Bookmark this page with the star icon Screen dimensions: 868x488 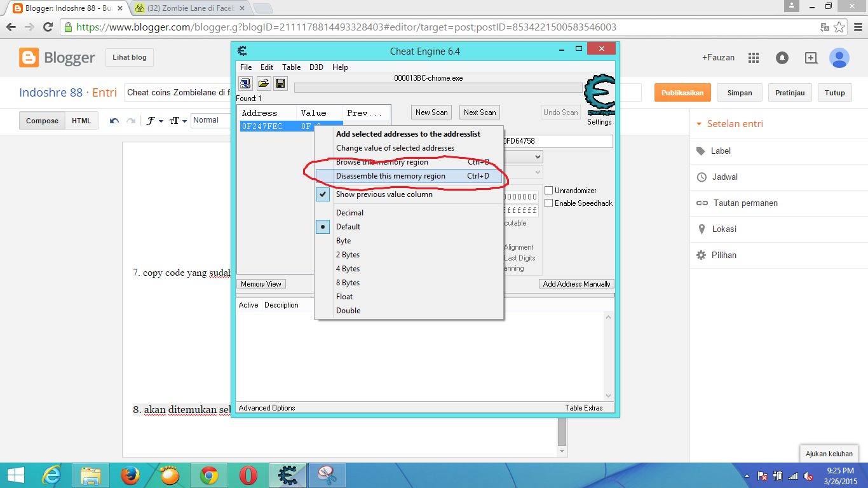click(839, 27)
